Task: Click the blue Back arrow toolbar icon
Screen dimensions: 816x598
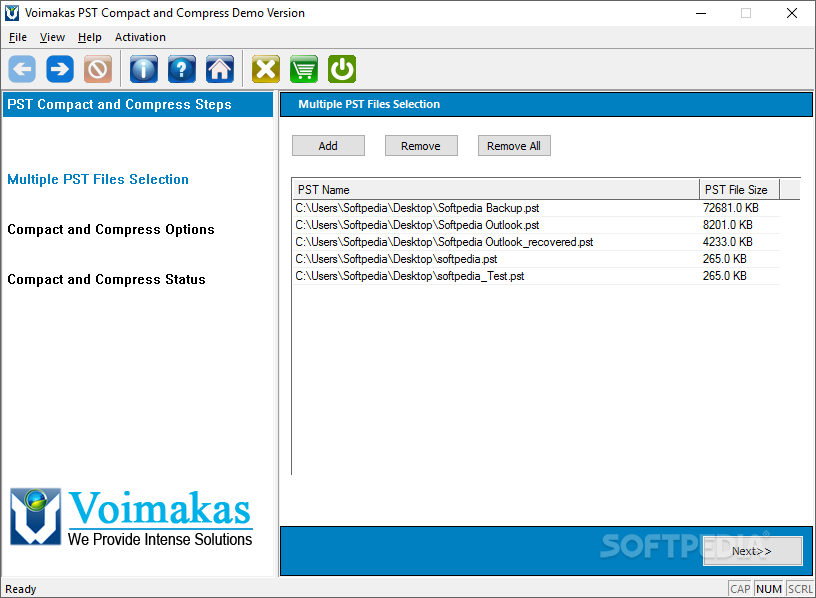Action: [22, 69]
